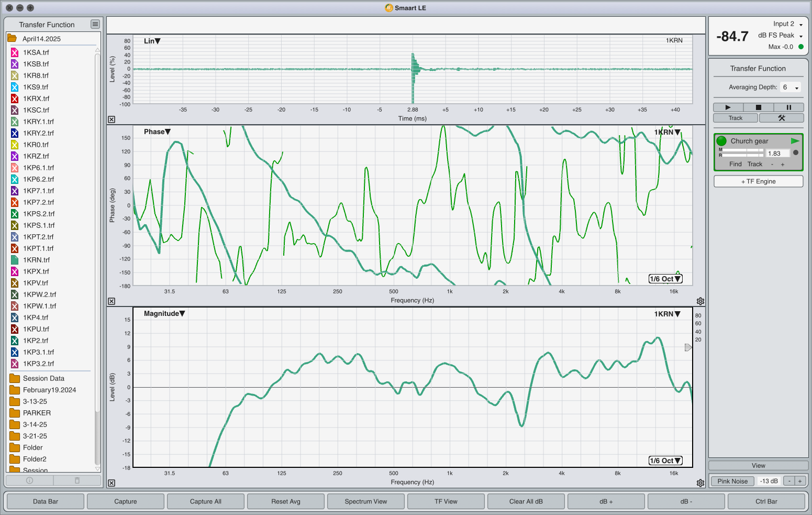The height and width of the screenshot is (515, 812).
Task: Change Phase graph 1/6 Oct smoothing
Action: (665, 279)
